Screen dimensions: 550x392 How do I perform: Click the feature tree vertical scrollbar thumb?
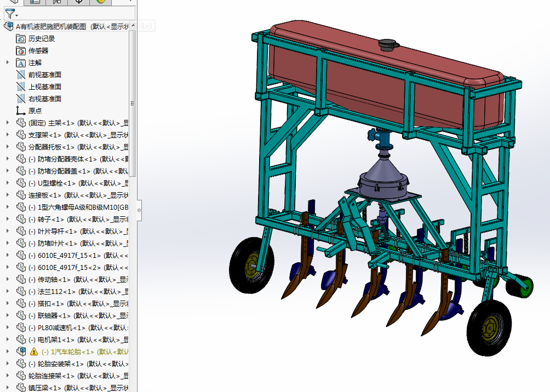pos(133,103)
